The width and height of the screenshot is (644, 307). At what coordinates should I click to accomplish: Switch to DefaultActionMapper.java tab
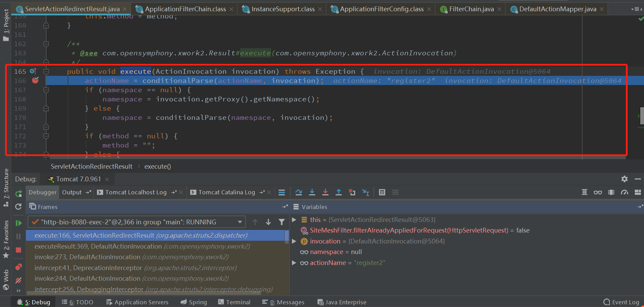pos(558,9)
